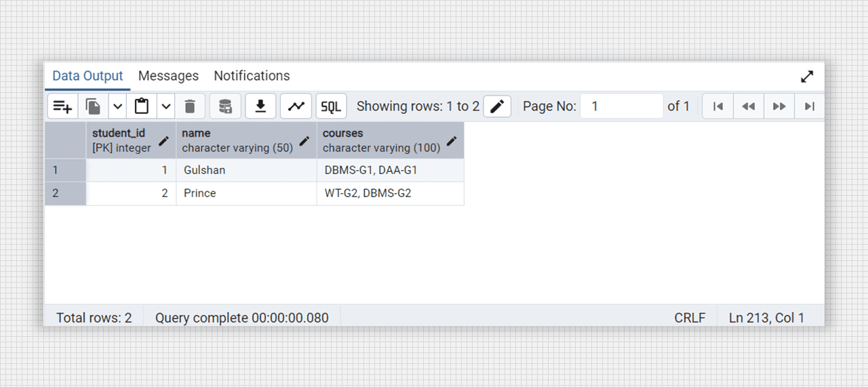The width and height of the screenshot is (868, 387).
Task: Go to the first page
Action: pyautogui.click(x=718, y=106)
